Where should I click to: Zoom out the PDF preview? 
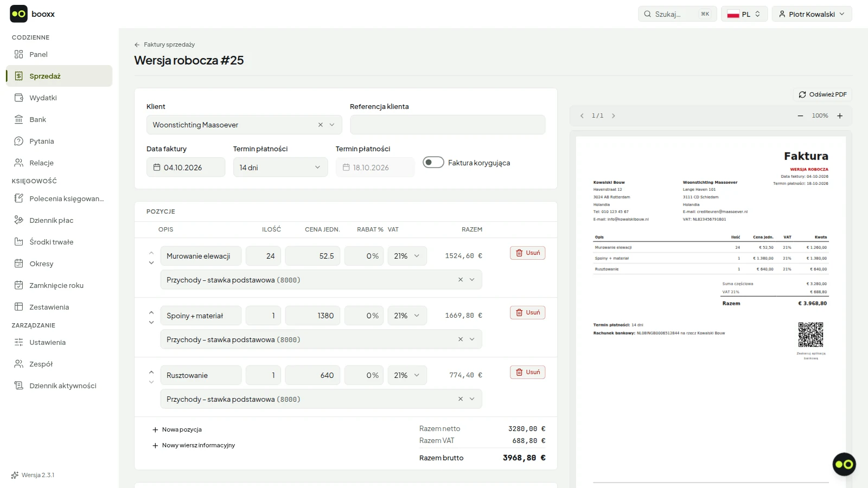coord(800,115)
